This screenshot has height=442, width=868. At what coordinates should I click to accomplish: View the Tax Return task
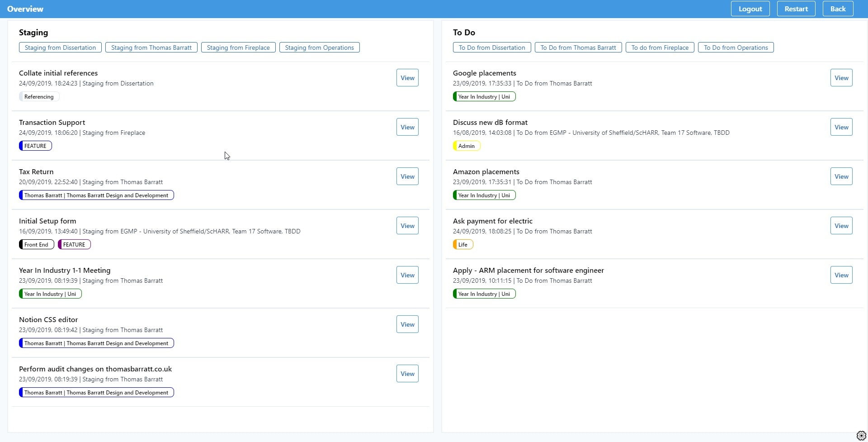coord(407,176)
